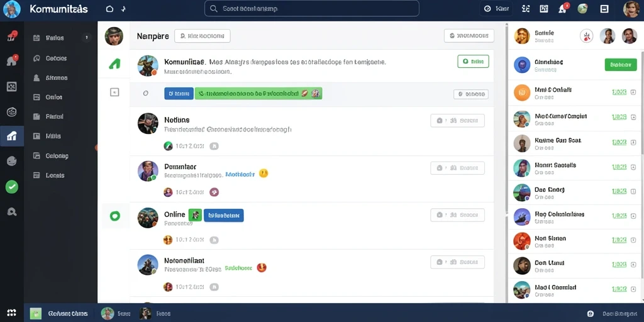The image size is (644, 322).
Task: Click the right panel's vertical scrollbar
Action: 642,103
